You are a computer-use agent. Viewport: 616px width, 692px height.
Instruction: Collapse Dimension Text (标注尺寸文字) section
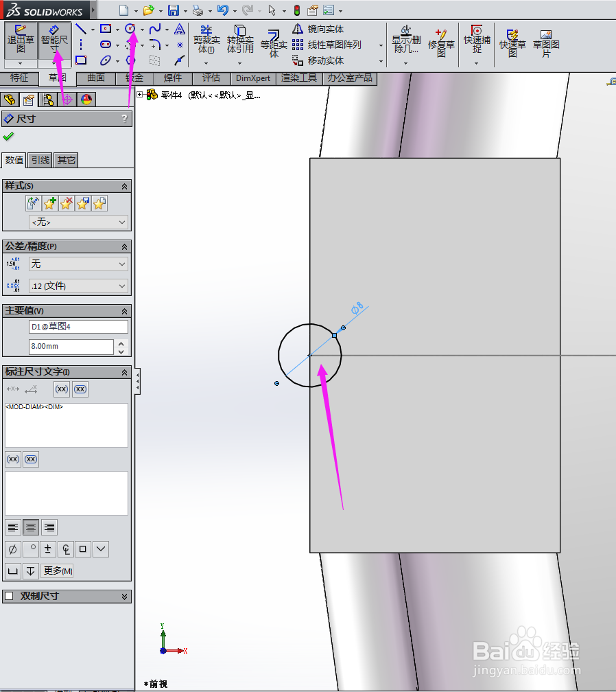tap(124, 373)
